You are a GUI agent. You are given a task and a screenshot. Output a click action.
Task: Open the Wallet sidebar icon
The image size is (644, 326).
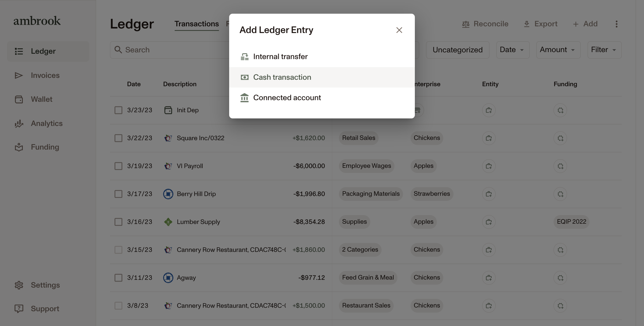click(x=19, y=99)
